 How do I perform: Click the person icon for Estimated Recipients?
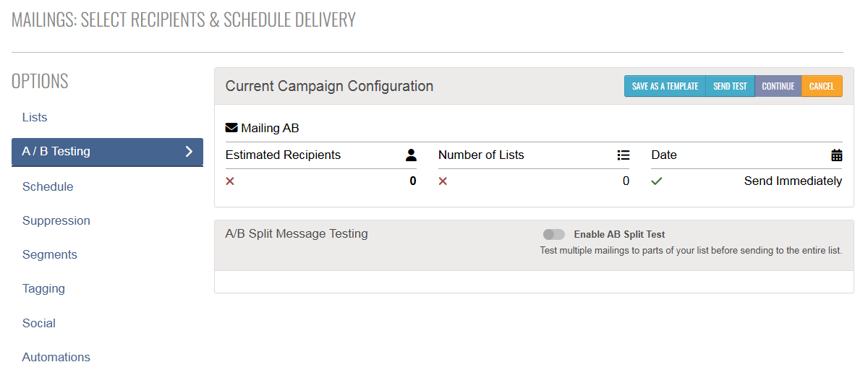point(412,155)
